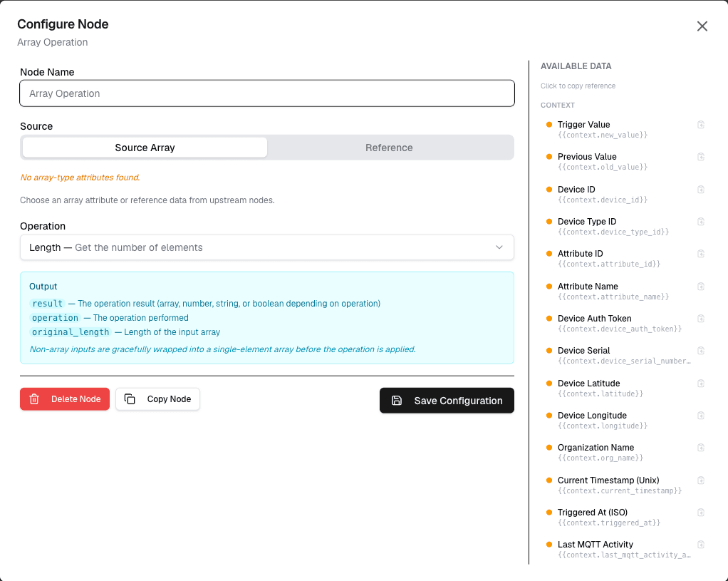The height and width of the screenshot is (581, 728).
Task: Copy the Device Type ID reference icon
Action: 701,221
